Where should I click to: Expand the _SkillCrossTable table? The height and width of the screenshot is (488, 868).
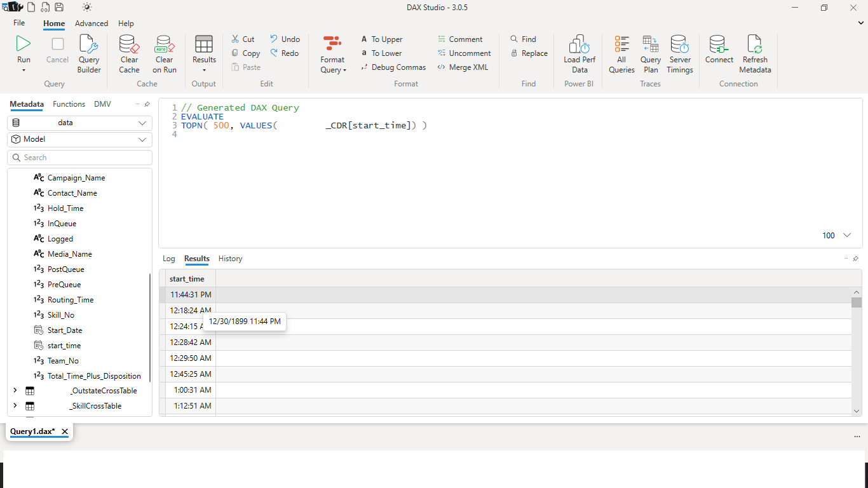[15, 405]
